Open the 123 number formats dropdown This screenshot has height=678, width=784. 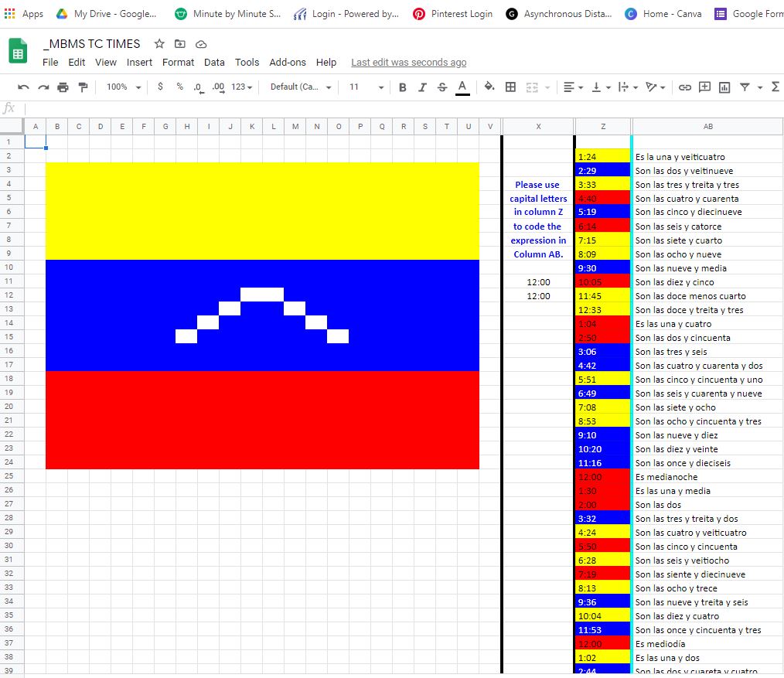click(241, 87)
